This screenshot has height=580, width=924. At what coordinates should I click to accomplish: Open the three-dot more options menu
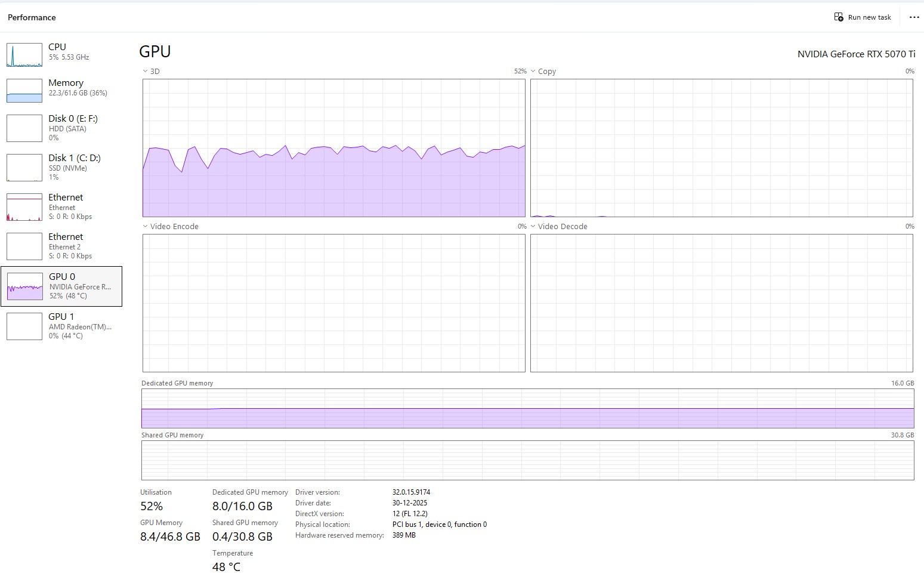(914, 17)
